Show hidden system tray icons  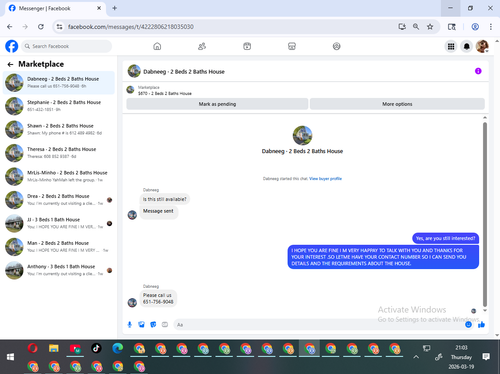point(416,357)
